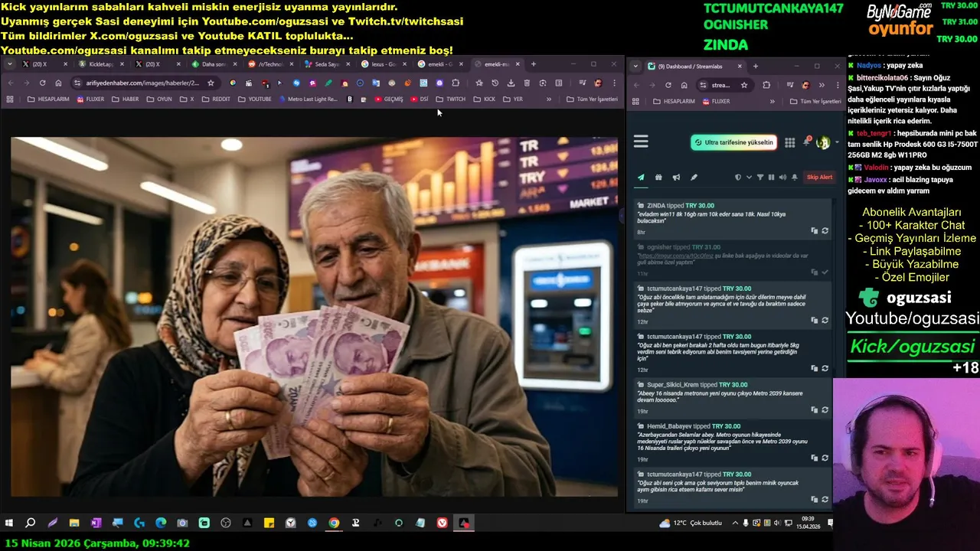Screen dimensions: 980x551
Task: Switch to the /r/Technology Reddit tab
Action: tap(270, 64)
